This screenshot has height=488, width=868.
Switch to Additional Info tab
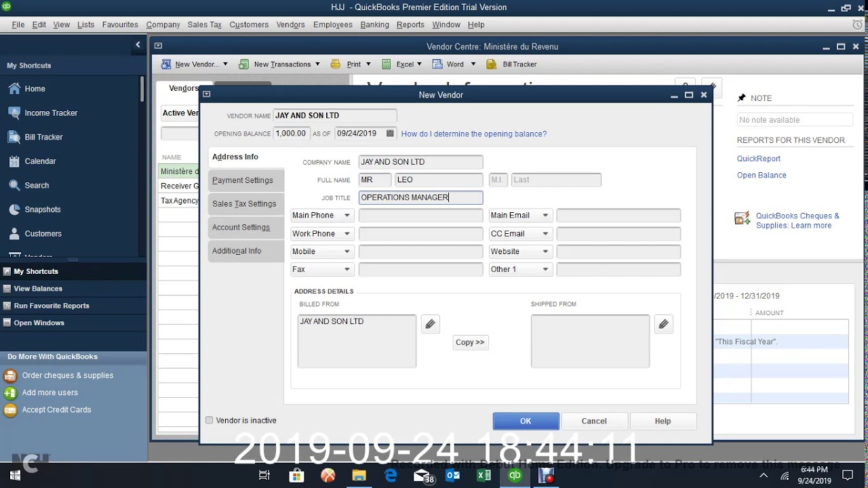coord(246,251)
